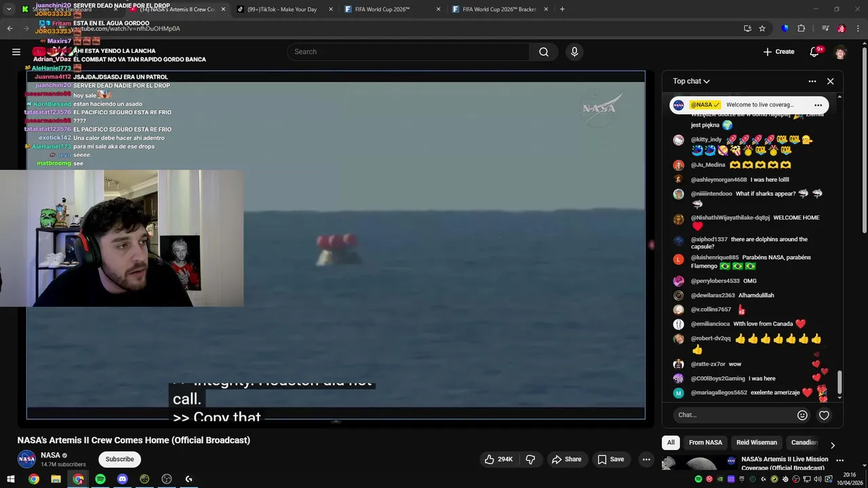Send a heart reaction in chat

click(824, 415)
